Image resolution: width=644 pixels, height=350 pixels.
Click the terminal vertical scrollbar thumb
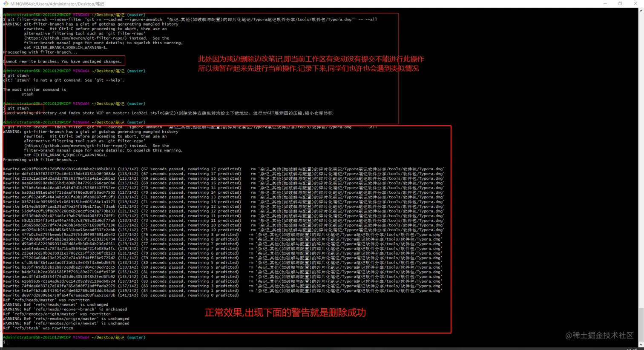pyautogui.click(x=641, y=325)
